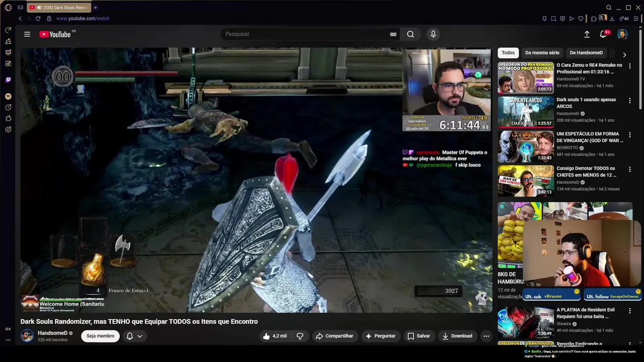Open options for Dark souls 1 usando apenas ARCOS

629,101
